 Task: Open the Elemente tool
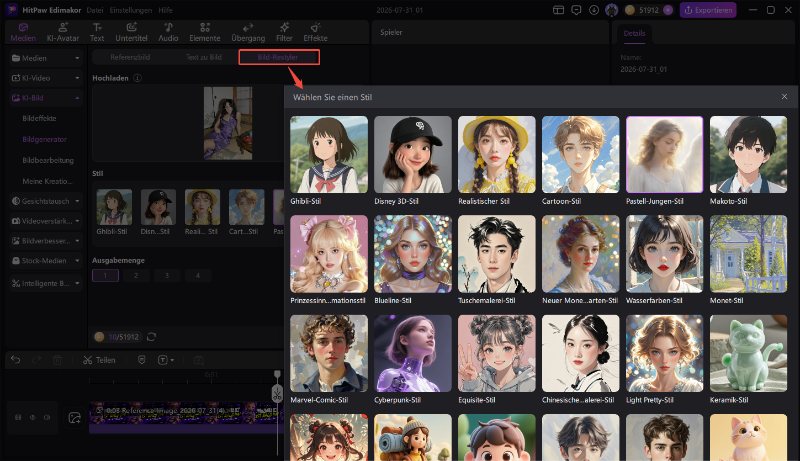[x=205, y=32]
